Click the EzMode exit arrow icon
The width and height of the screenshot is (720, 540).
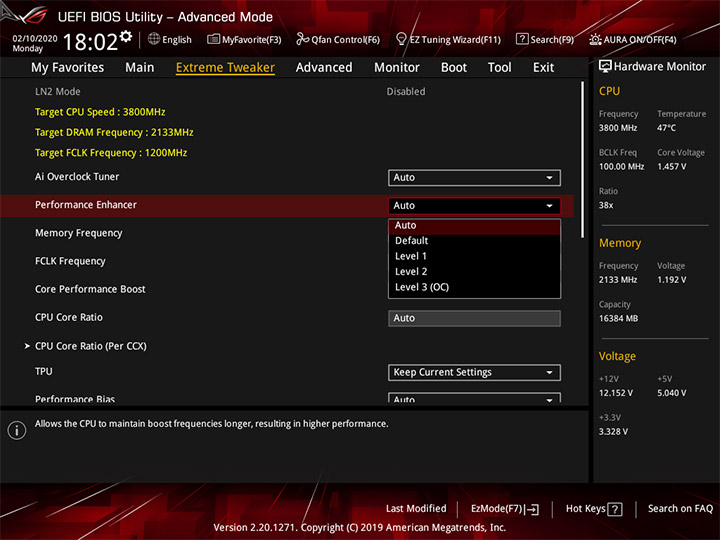pos(532,509)
